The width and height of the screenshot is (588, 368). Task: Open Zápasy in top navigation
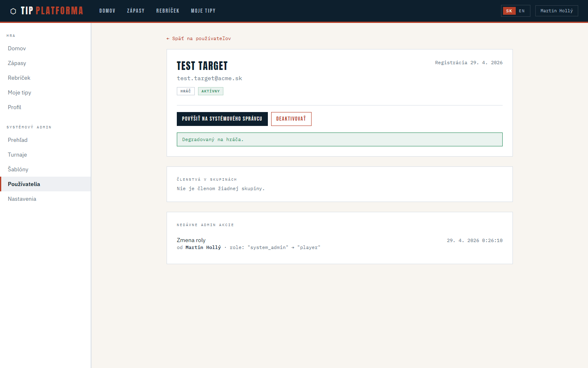136,11
